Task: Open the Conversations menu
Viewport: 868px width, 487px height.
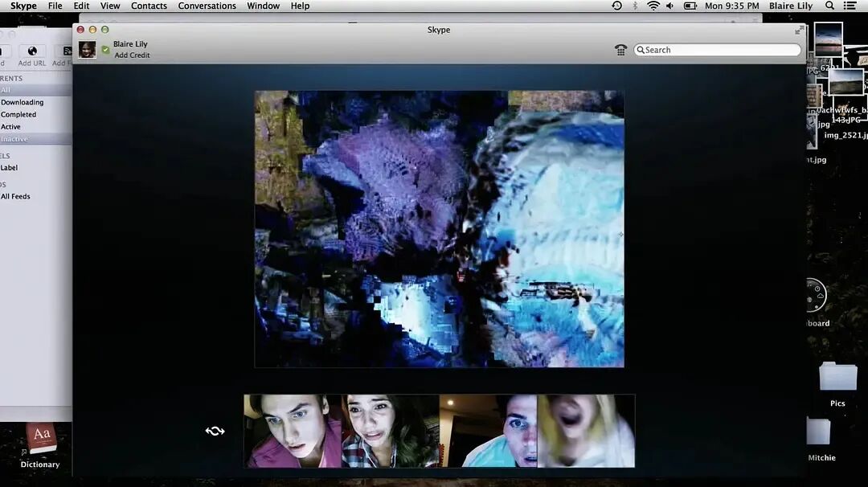Action: click(207, 6)
